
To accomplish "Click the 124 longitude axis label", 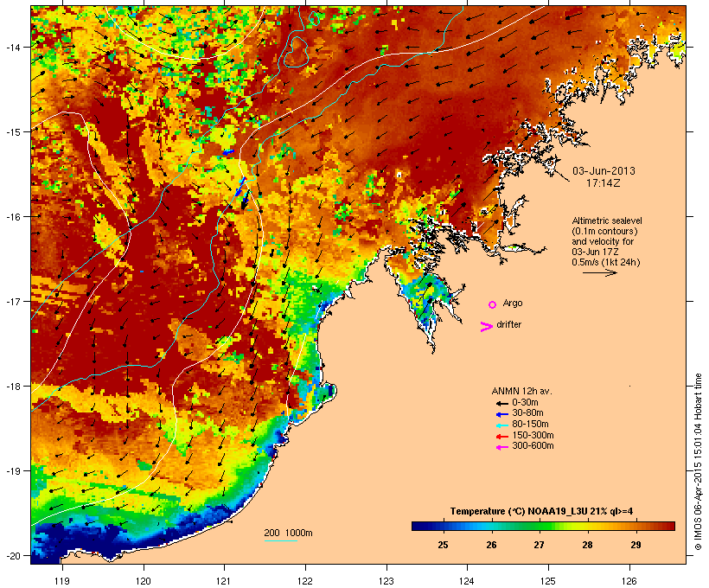I will tap(467, 581).
